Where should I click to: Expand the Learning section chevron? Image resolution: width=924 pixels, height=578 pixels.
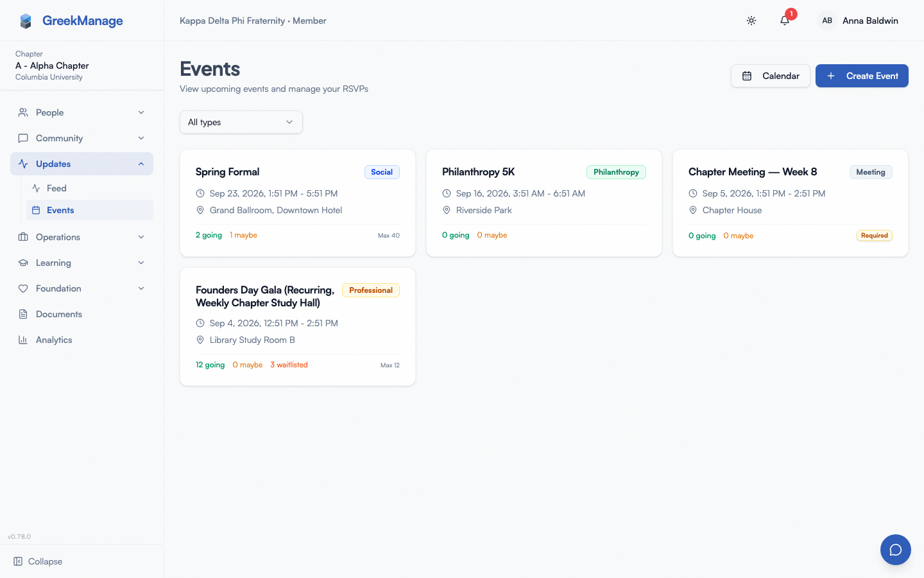pos(141,263)
